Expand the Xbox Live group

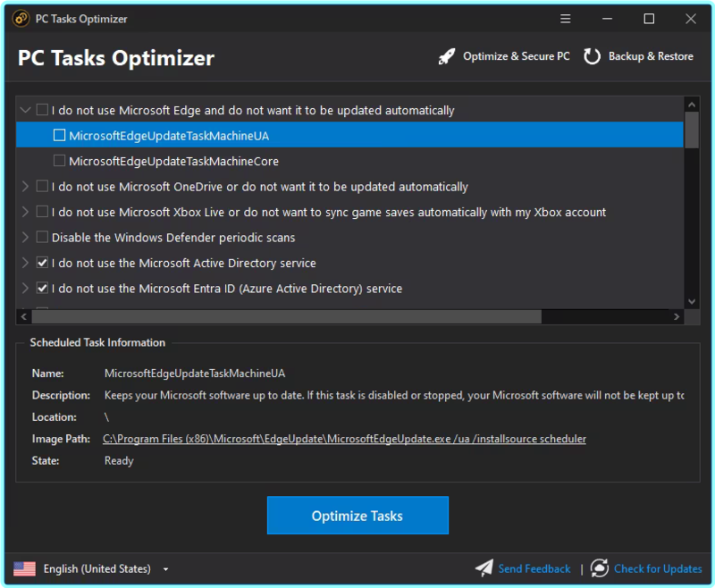click(26, 212)
